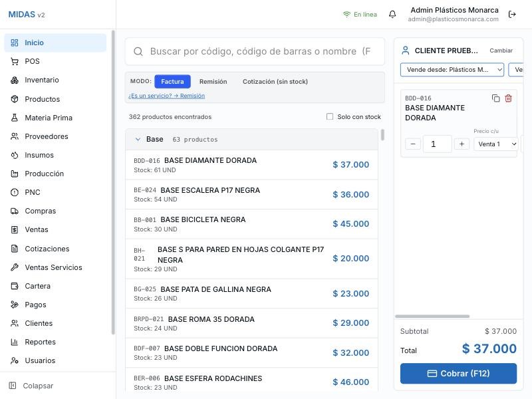
Task: Go to Productos package icon
Action: tap(15, 99)
